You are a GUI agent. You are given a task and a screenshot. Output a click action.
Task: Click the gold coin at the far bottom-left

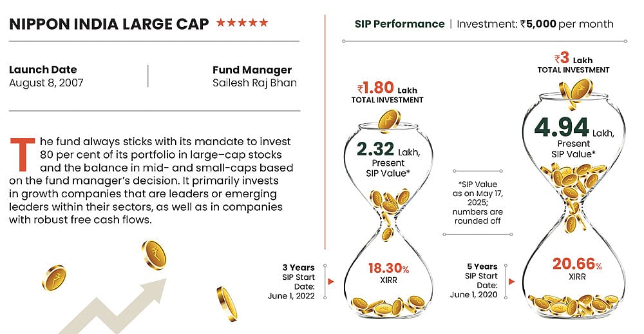tap(53, 277)
